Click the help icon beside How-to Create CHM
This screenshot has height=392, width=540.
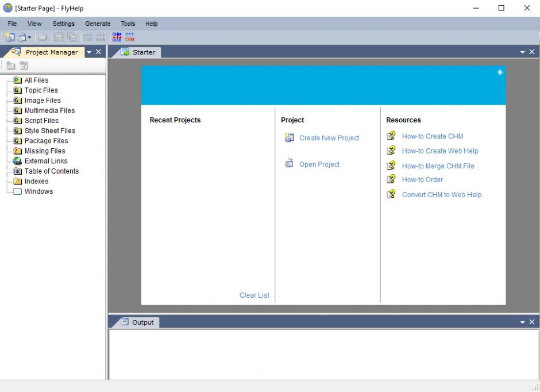coord(391,136)
